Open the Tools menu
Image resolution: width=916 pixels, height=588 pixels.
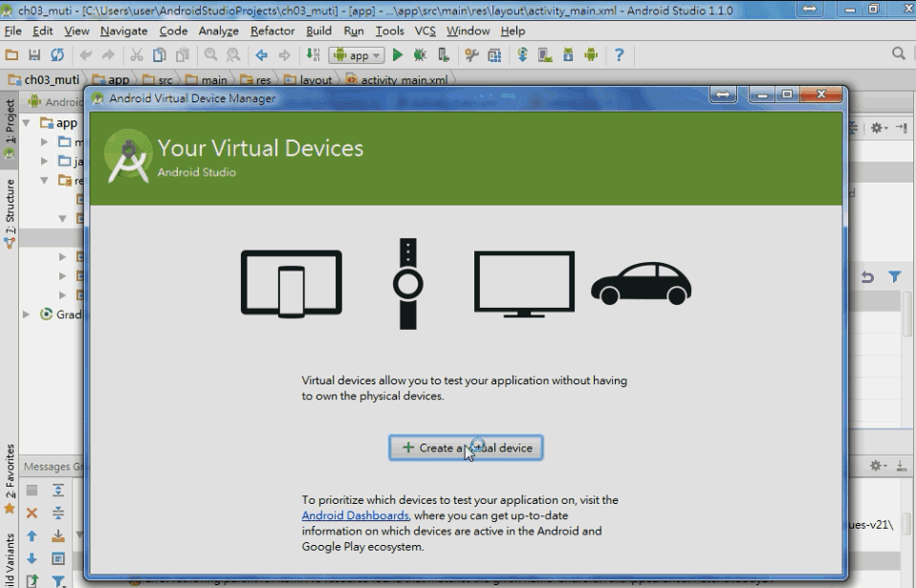389,31
